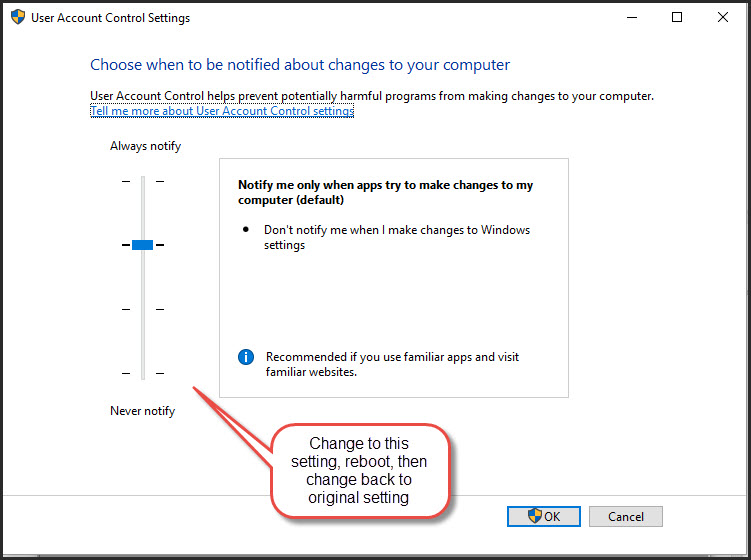
Task: Click the blue information icon
Action: coord(246,357)
